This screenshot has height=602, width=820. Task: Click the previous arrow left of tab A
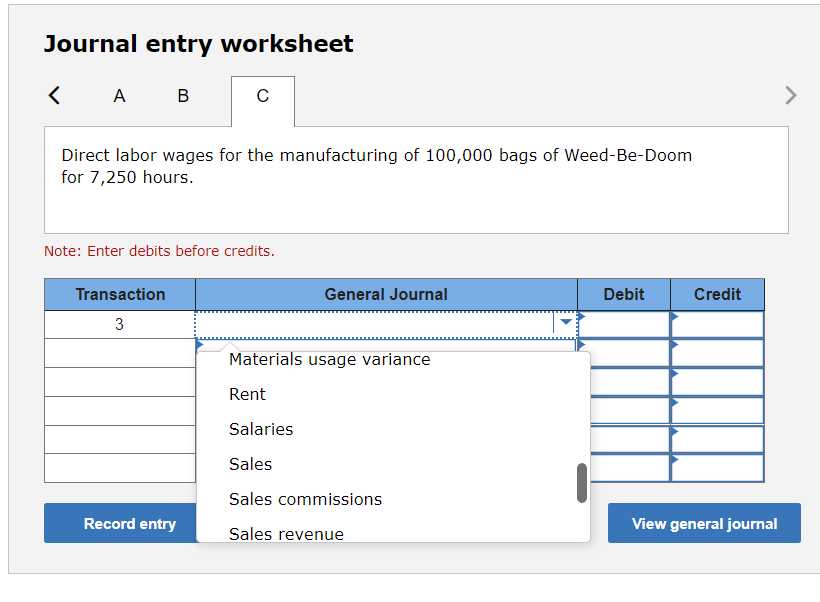[54, 96]
